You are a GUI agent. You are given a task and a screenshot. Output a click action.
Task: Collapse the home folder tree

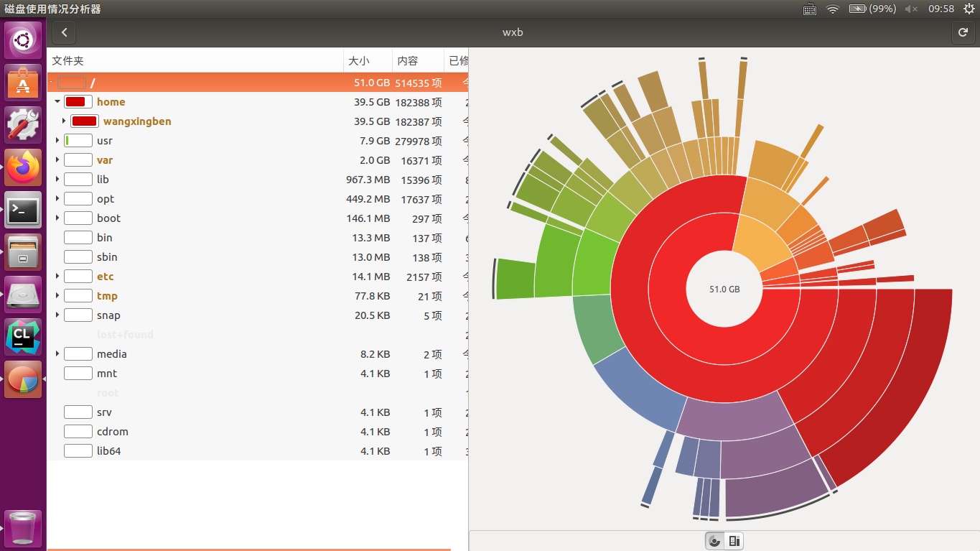click(57, 101)
